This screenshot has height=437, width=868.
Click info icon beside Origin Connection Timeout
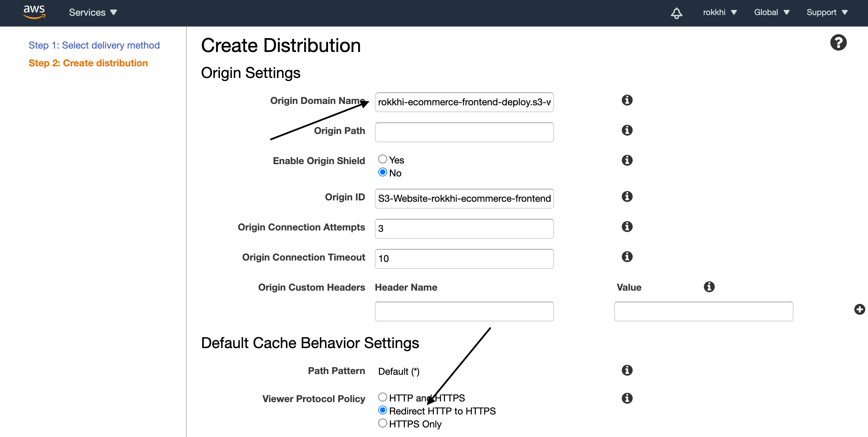pyautogui.click(x=627, y=257)
